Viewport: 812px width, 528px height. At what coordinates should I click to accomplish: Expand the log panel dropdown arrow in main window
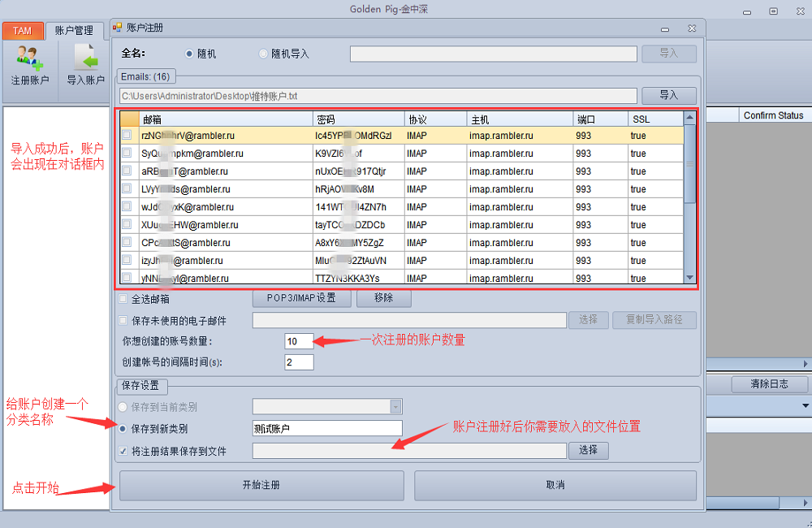806,405
